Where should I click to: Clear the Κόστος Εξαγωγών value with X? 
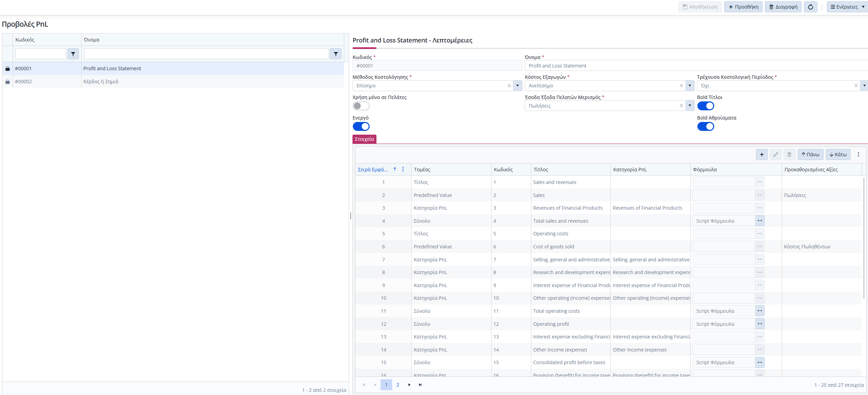(681, 86)
